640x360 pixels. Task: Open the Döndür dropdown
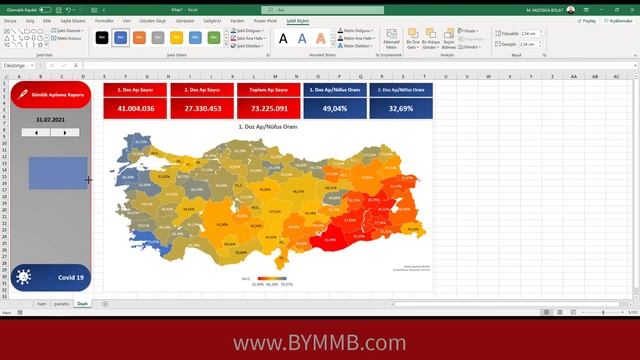pos(469,47)
